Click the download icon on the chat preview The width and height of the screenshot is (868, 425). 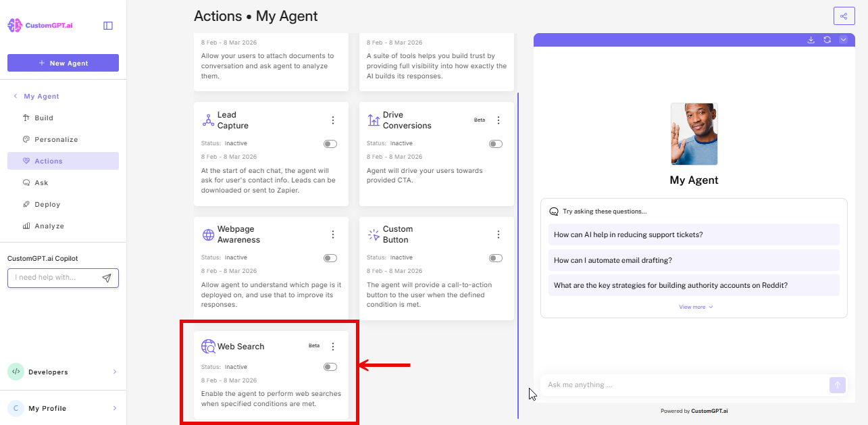[811, 40]
